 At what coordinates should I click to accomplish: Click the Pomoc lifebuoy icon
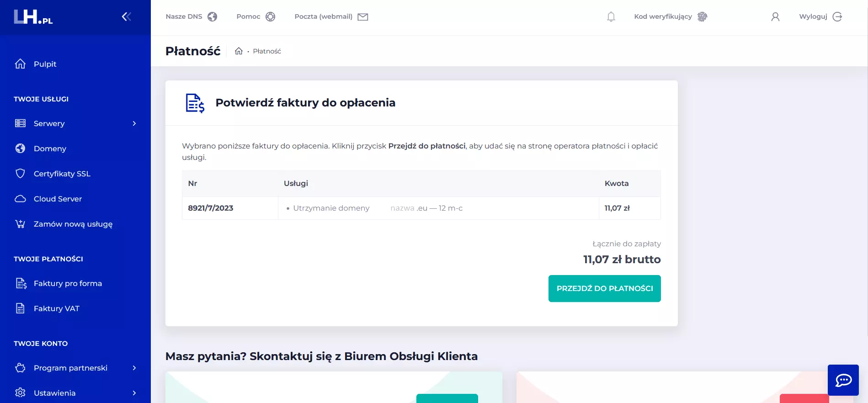click(271, 17)
